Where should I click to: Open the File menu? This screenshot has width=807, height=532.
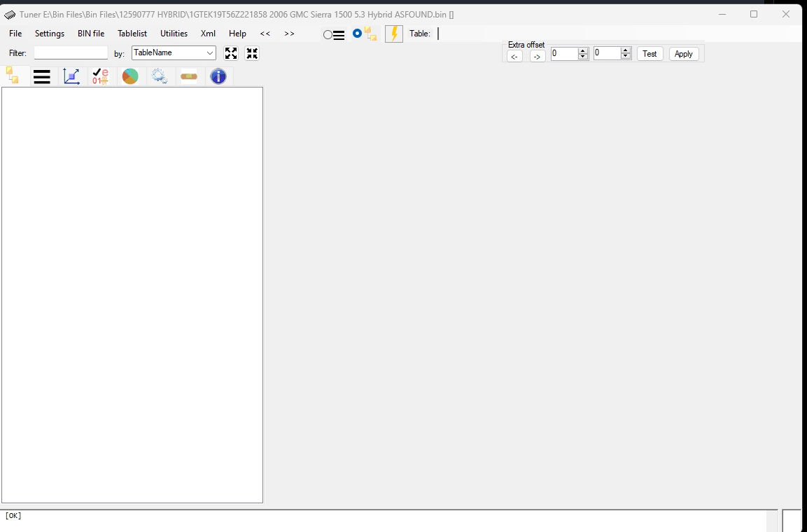click(15, 34)
